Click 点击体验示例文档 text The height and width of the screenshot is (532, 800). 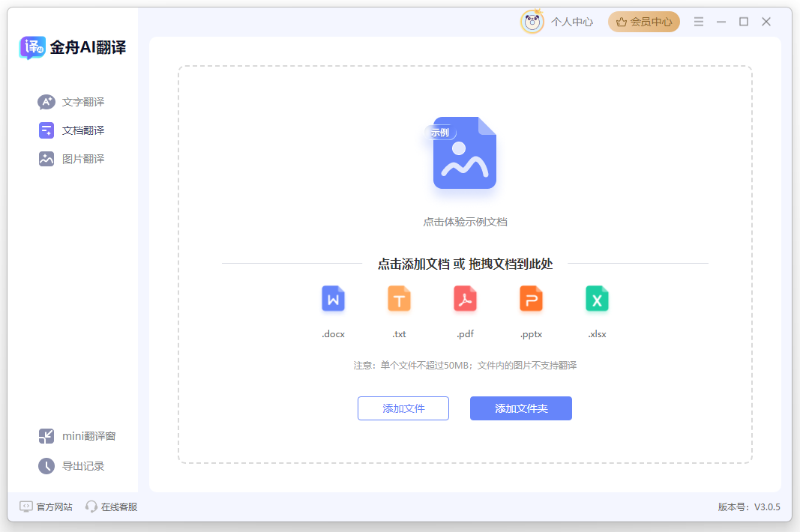pos(464,222)
